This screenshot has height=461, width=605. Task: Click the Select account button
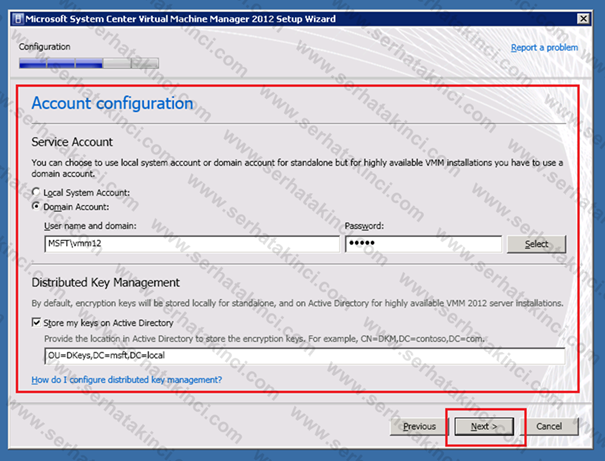click(536, 244)
